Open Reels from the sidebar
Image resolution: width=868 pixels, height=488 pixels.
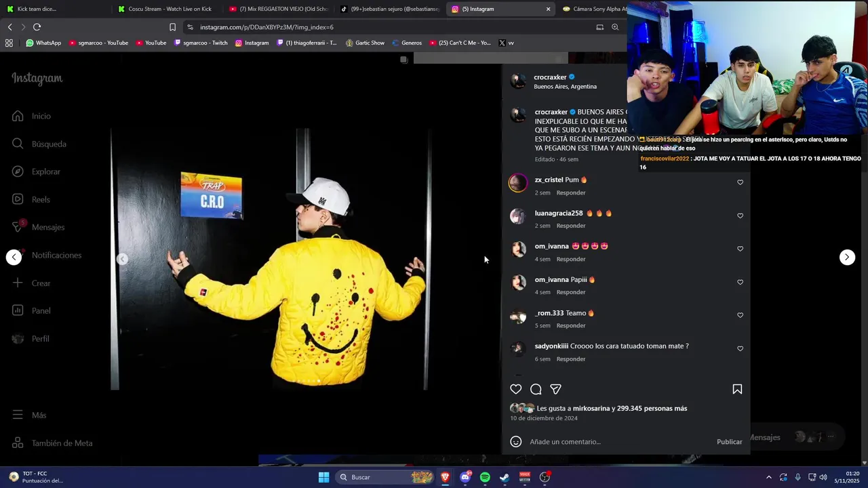[31, 199]
